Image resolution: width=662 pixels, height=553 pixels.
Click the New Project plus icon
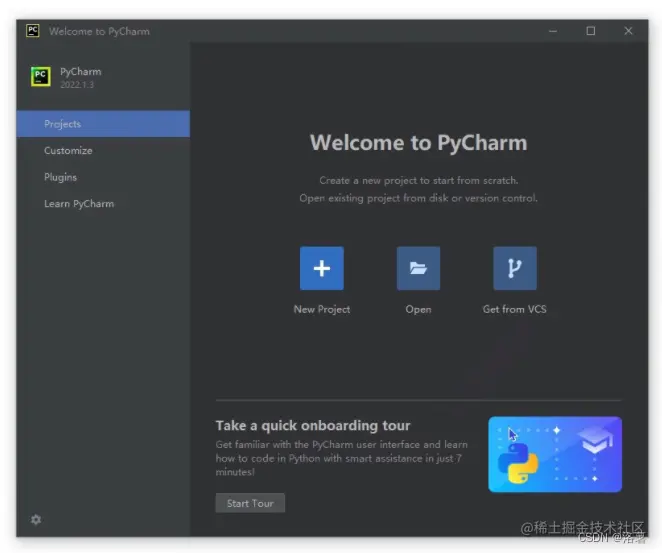[x=322, y=268]
